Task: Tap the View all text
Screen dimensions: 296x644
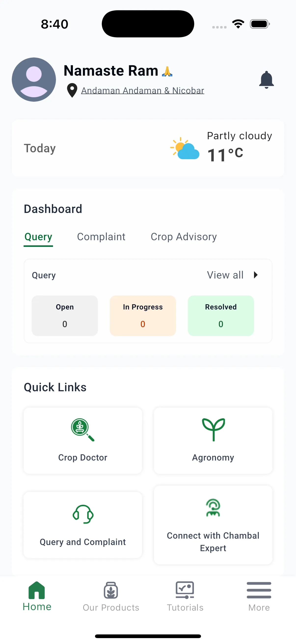Action: point(225,275)
